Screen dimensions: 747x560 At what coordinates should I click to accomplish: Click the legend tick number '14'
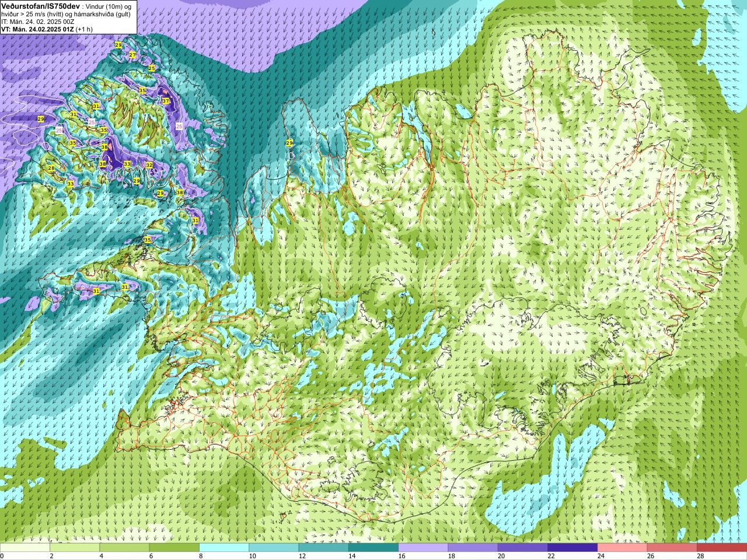point(352,556)
